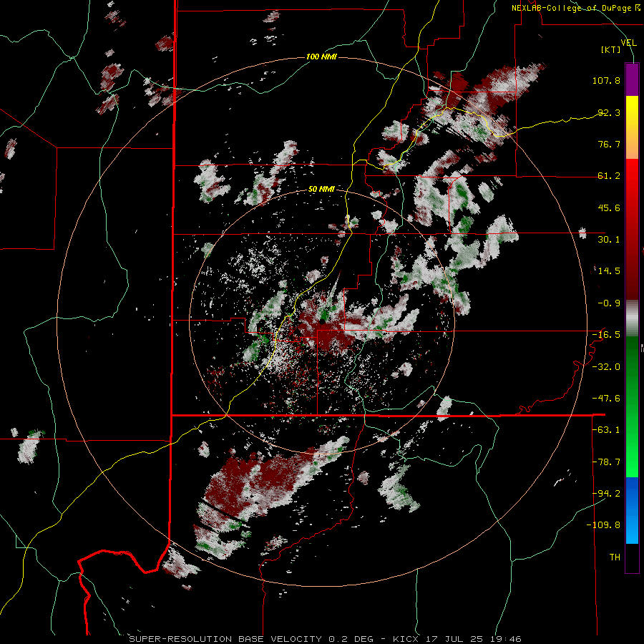
Task: Click the Super-Resolution Base Velocity footer caption
Action: [x=326, y=639]
